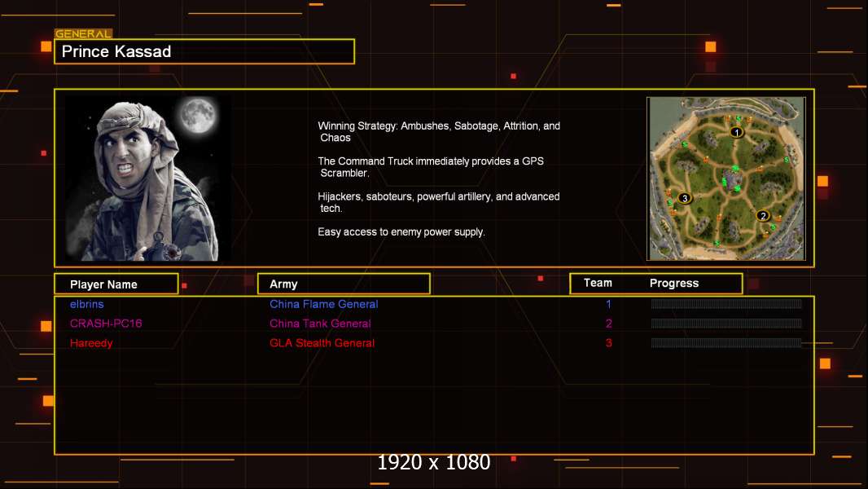Click team number 2 for CRASH-PC16
Screen dimensions: 868x489
click(x=608, y=324)
